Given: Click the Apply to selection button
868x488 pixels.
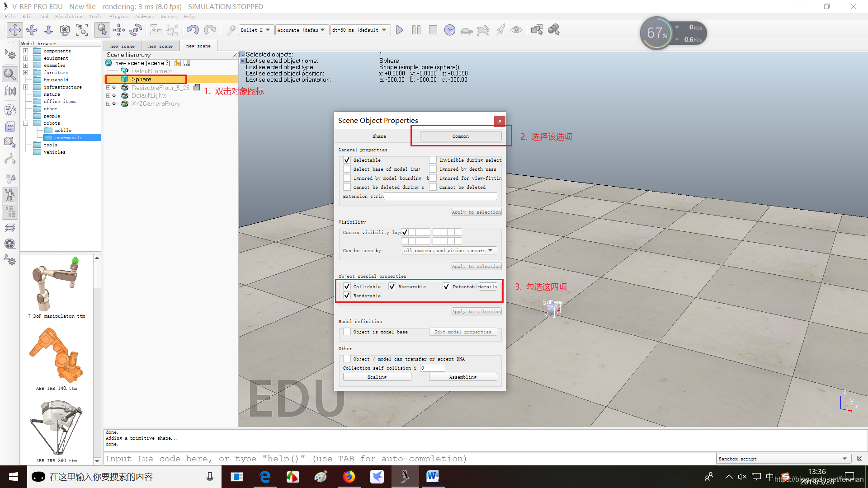Looking at the screenshot, I should [476, 312].
